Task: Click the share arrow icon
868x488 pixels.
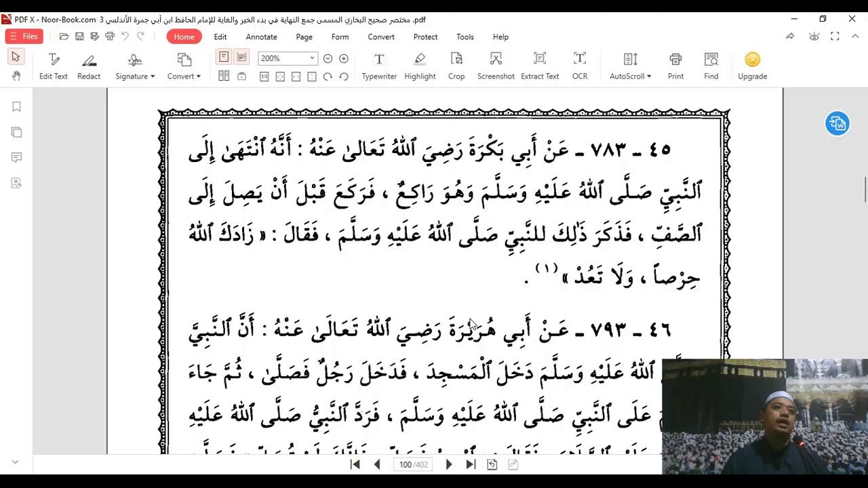Action: (x=790, y=37)
